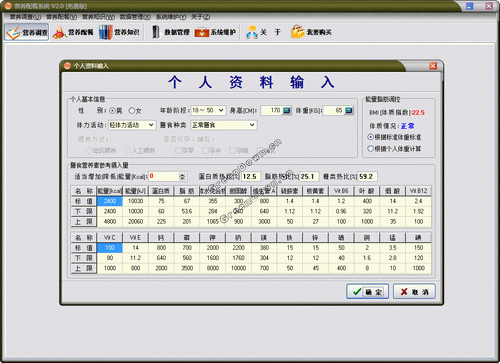Click weight input field showing 65

tap(334, 110)
